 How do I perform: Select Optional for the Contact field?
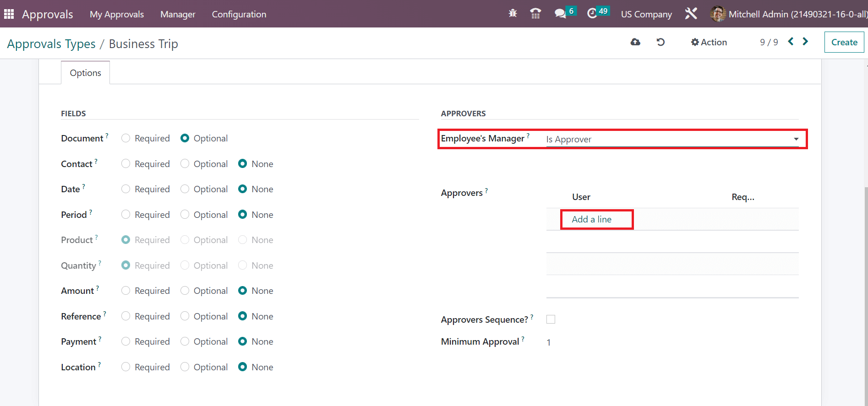pyautogui.click(x=185, y=164)
